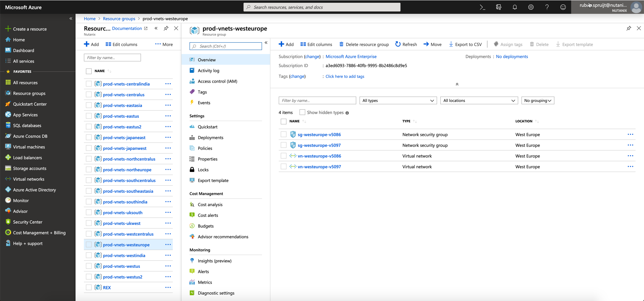Open the All locations dropdown

pyautogui.click(x=479, y=101)
